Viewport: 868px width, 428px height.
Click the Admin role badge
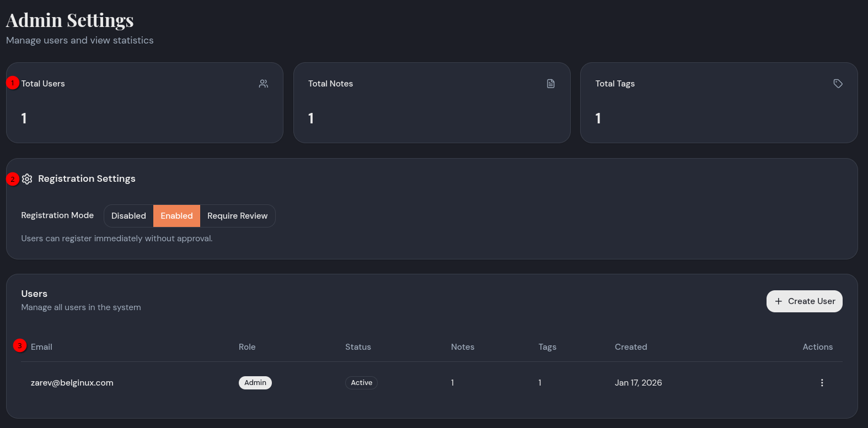pos(255,383)
